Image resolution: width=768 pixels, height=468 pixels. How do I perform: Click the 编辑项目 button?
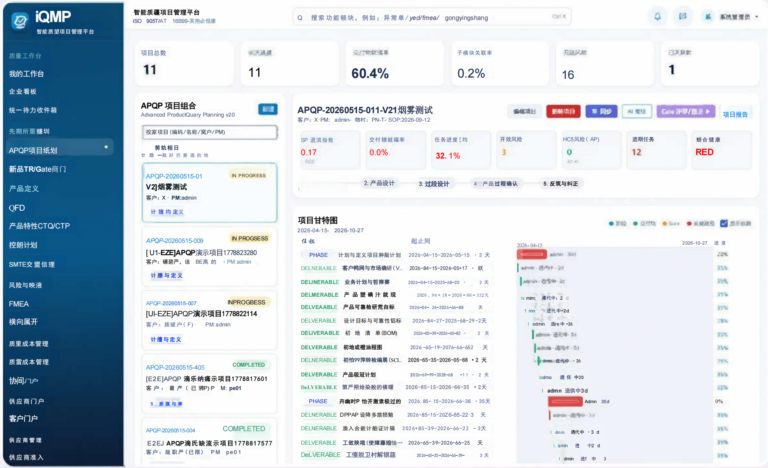coord(524,112)
